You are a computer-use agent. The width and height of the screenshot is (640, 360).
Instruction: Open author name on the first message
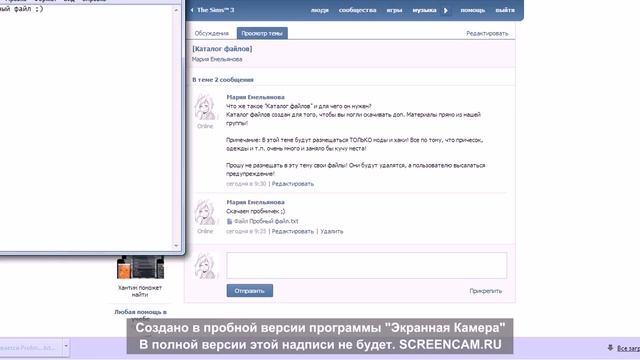point(256,97)
